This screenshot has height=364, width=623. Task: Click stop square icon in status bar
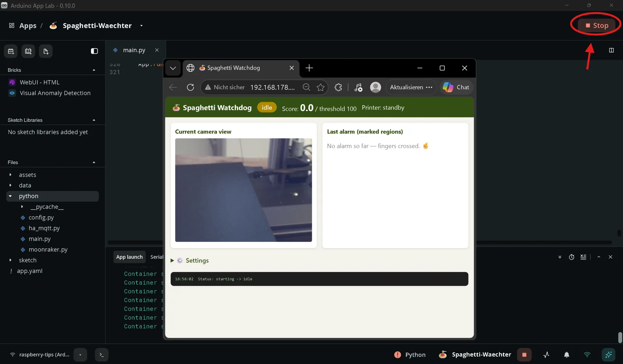tap(524, 355)
